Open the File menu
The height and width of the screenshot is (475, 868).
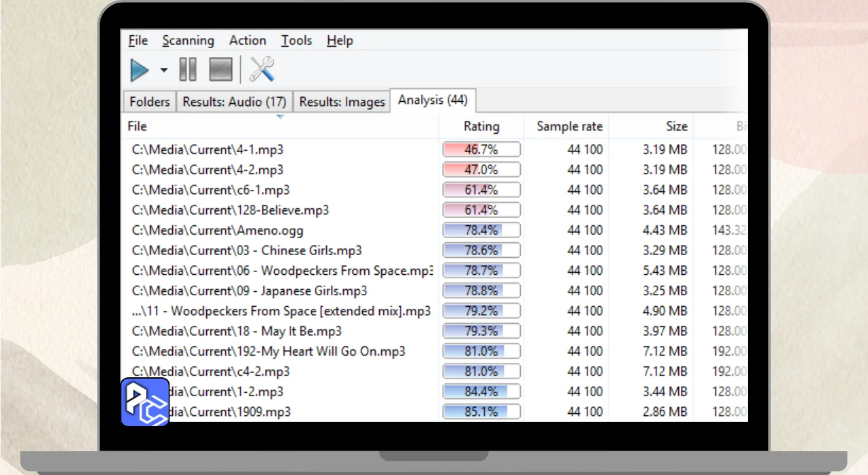pyautogui.click(x=138, y=41)
